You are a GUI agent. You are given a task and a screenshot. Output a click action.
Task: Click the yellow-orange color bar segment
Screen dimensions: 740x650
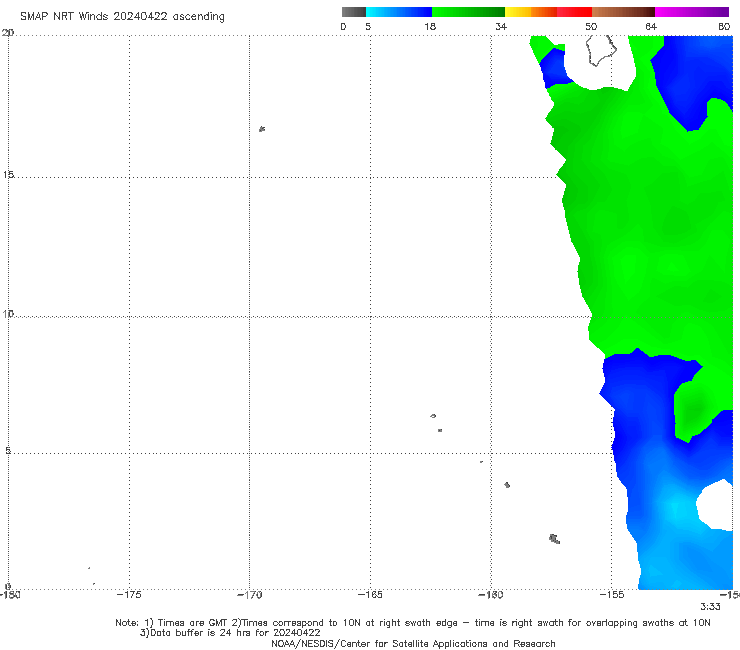tap(531, 12)
